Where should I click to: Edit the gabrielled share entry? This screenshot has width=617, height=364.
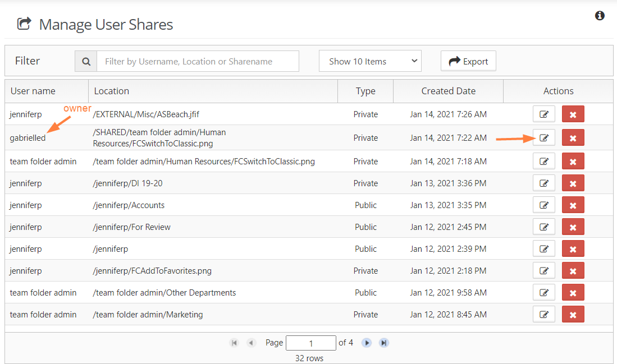(x=543, y=137)
